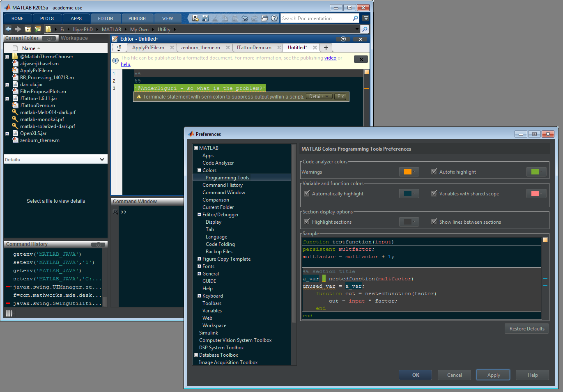Go up one folder level icon
Screen dimensions: 563x392
(28, 29)
